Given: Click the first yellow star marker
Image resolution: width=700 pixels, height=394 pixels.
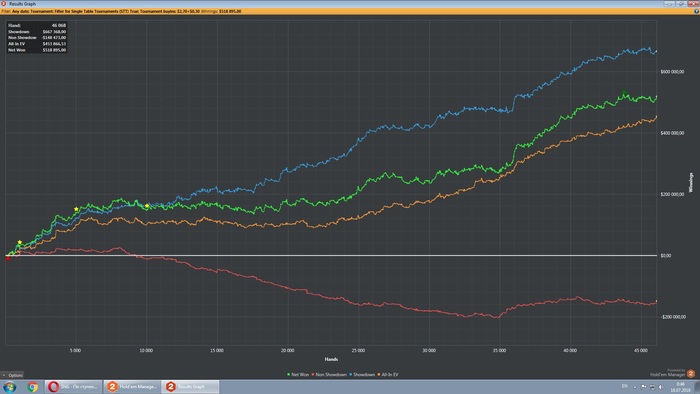Looking at the screenshot, I should tap(20, 242).
